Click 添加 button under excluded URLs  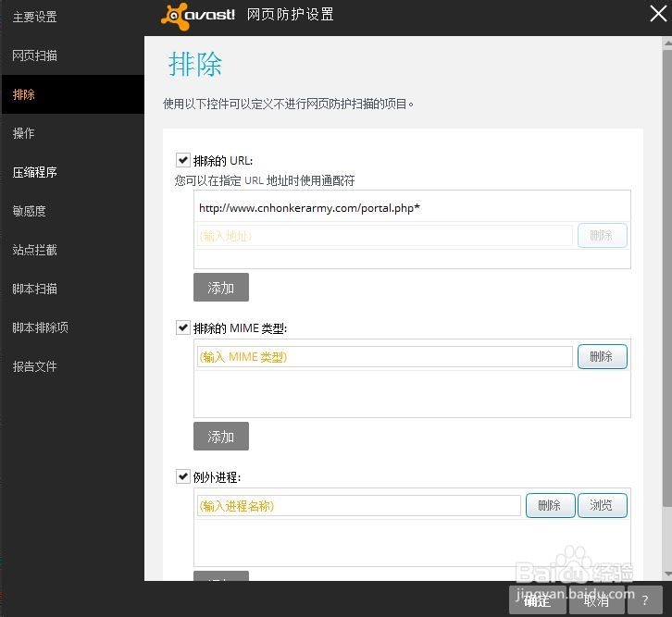pos(220,288)
